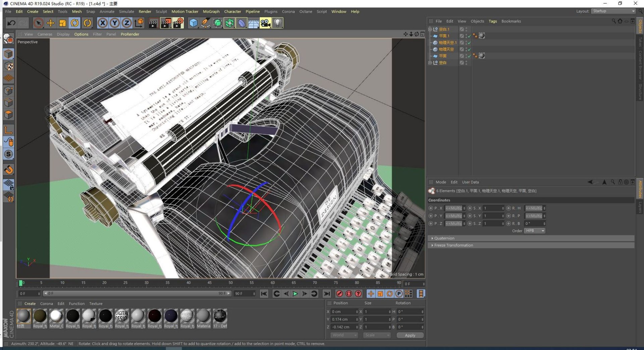Expand the 空白.1 null object tree
Screen dimensions: 644x350
coord(430,29)
